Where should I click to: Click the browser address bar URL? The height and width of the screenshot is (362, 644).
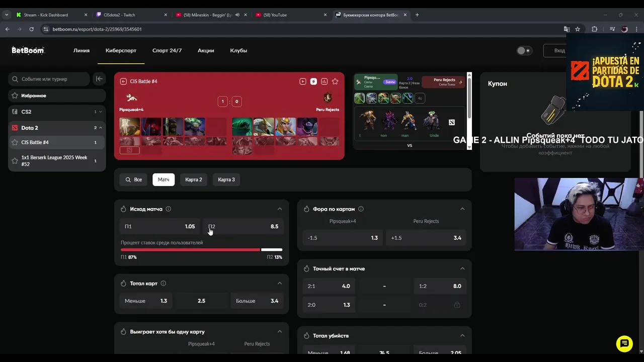[x=97, y=29]
